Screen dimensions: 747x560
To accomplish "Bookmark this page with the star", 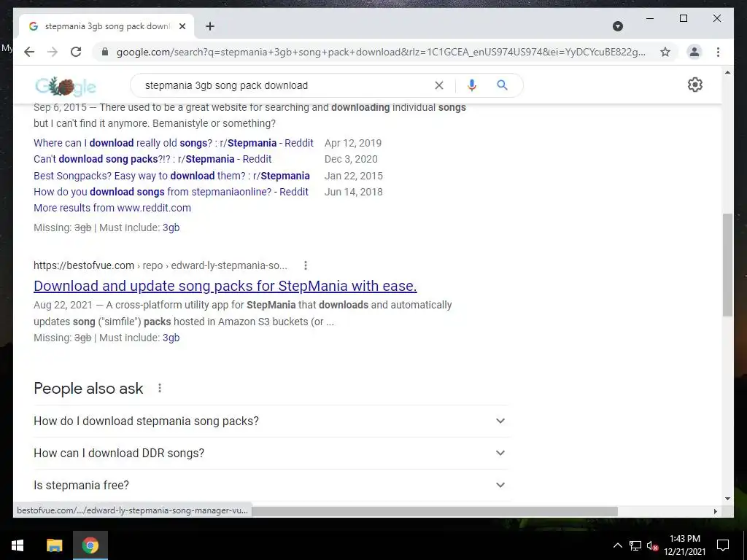I will point(665,52).
